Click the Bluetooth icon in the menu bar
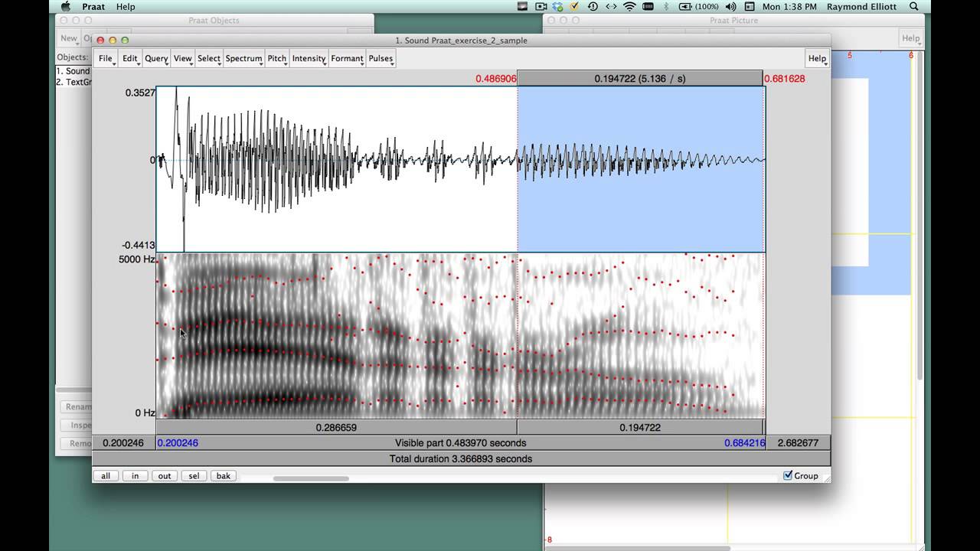 [666, 6]
